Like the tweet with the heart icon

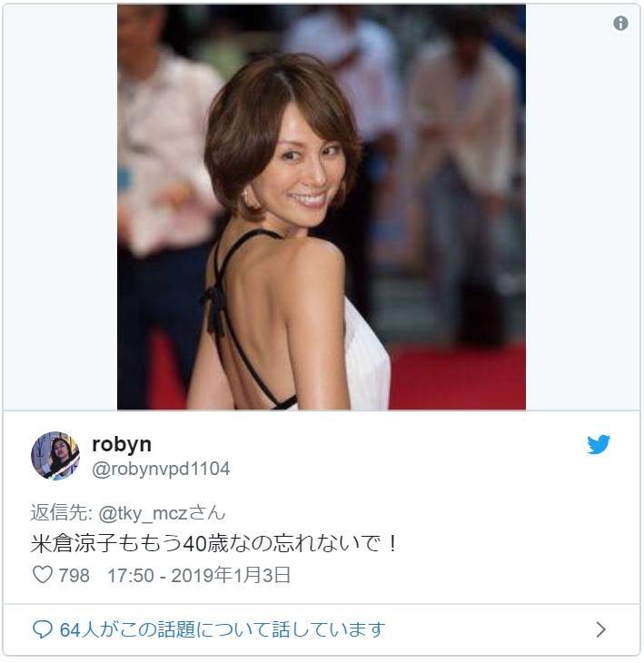[x=42, y=575]
